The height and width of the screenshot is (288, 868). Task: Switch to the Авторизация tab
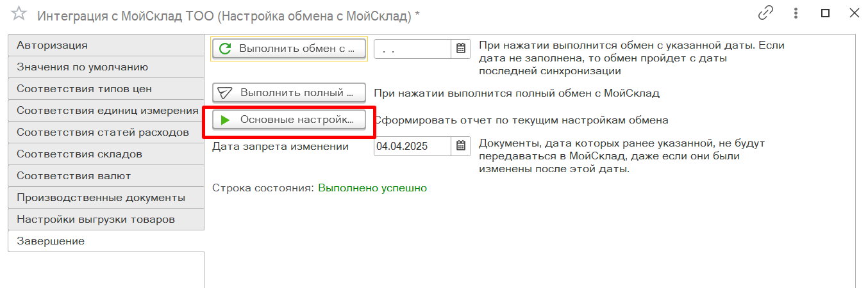point(106,45)
